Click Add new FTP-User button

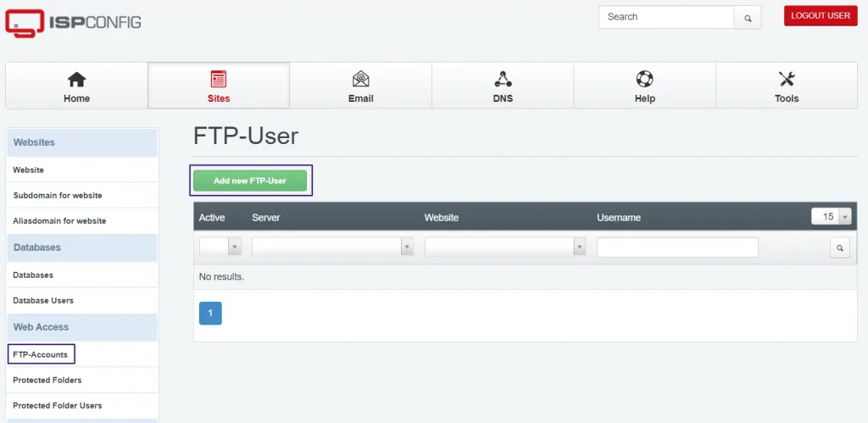(x=250, y=181)
